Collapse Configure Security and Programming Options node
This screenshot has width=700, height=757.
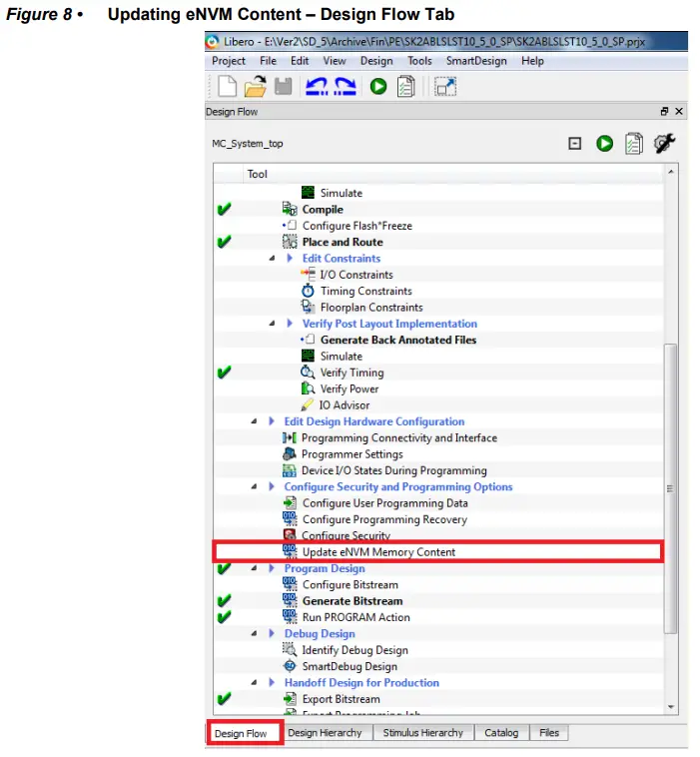(254, 486)
